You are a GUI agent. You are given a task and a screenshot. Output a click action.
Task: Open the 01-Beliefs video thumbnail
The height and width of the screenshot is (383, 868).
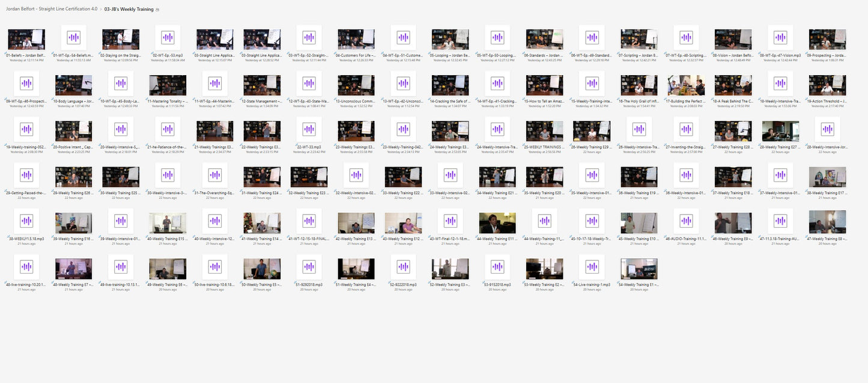click(x=26, y=39)
